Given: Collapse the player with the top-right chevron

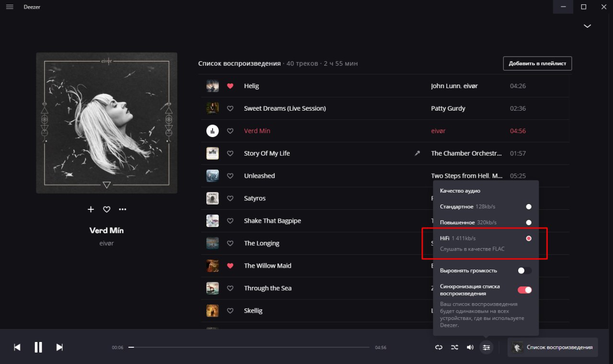Looking at the screenshot, I should pos(587,26).
